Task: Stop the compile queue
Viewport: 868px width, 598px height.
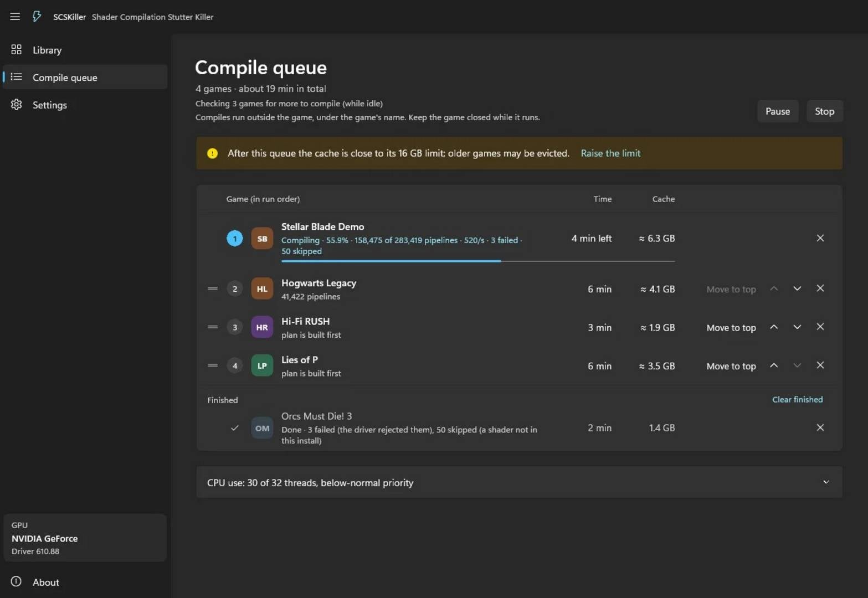Action: click(824, 111)
